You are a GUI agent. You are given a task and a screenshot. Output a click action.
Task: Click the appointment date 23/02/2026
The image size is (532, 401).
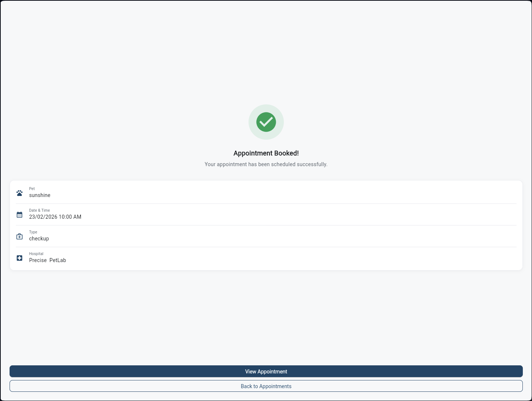tap(55, 217)
